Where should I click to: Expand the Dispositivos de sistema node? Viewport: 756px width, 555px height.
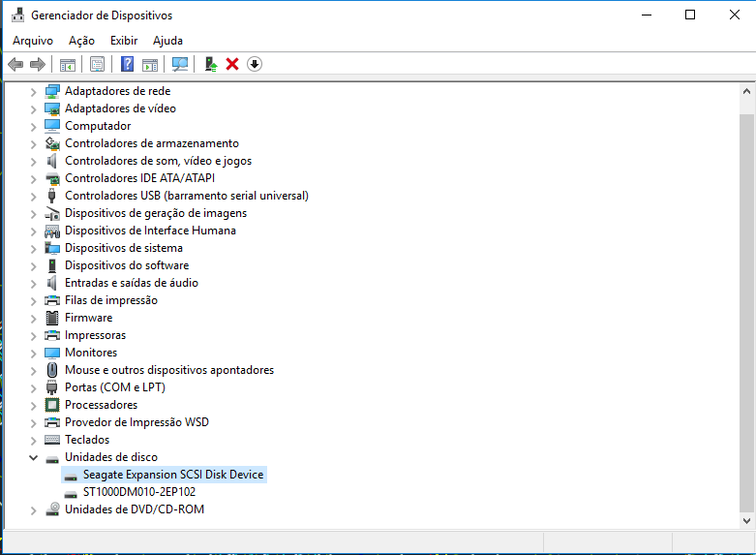33,249
